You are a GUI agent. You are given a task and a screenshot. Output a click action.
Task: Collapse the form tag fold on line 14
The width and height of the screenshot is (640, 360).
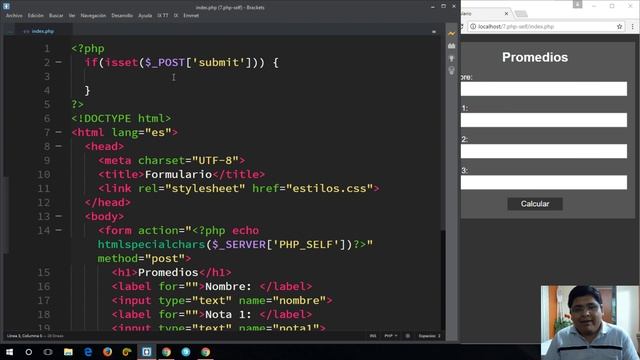click(x=59, y=230)
